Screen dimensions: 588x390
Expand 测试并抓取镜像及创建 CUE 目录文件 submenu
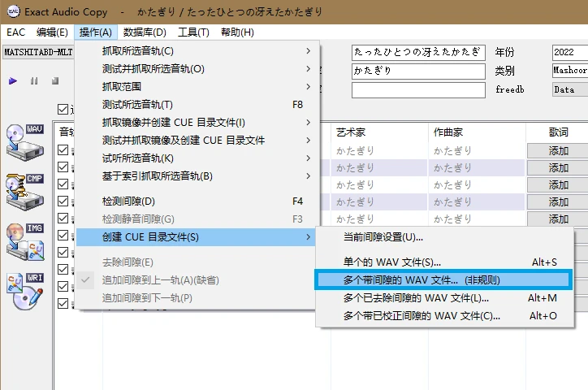pyautogui.click(x=197, y=141)
